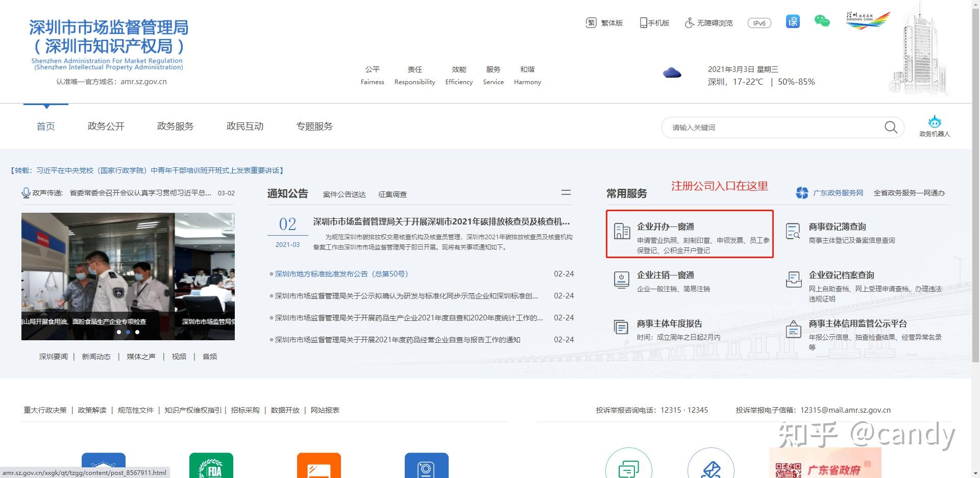The height and width of the screenshot is (478, 980).
Task: Open the 企业注销一窗通 service link
Action: coord(666,275)
